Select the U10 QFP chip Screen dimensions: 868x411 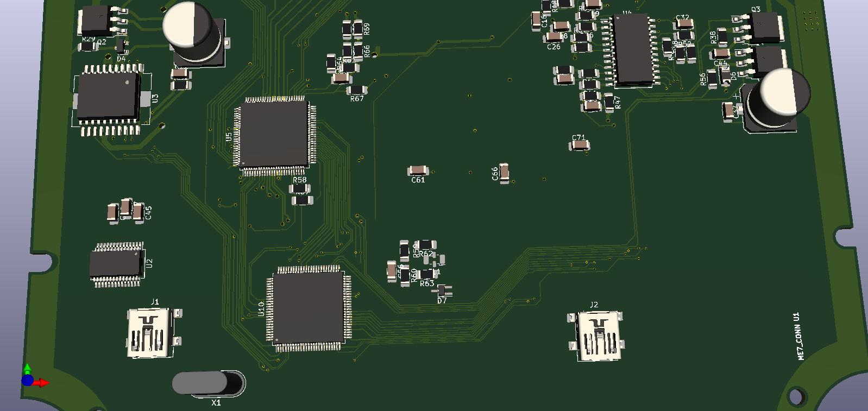(309, 308)
